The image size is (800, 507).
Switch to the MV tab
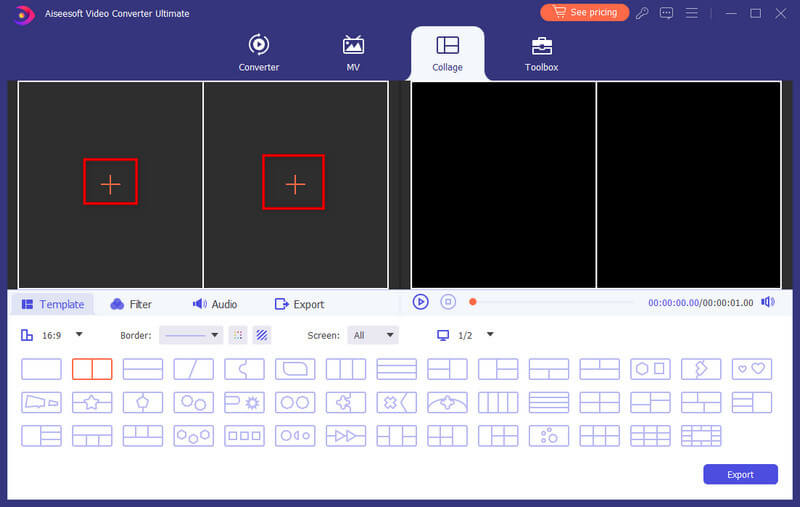click(x=353, y=53)
